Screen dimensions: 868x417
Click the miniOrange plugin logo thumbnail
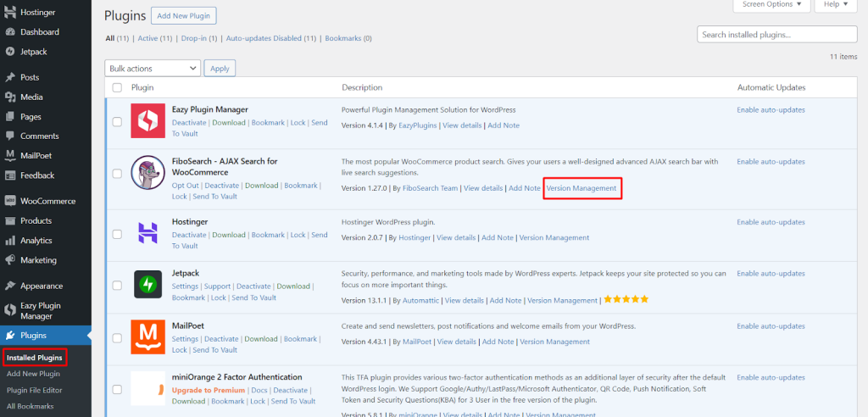pos(147,388)
